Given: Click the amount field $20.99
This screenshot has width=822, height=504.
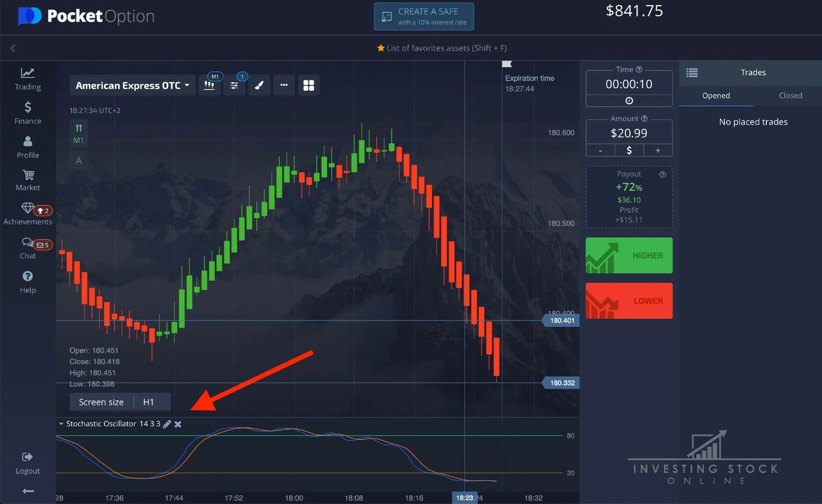Looking at the screenshot, I should pos(629,133).
